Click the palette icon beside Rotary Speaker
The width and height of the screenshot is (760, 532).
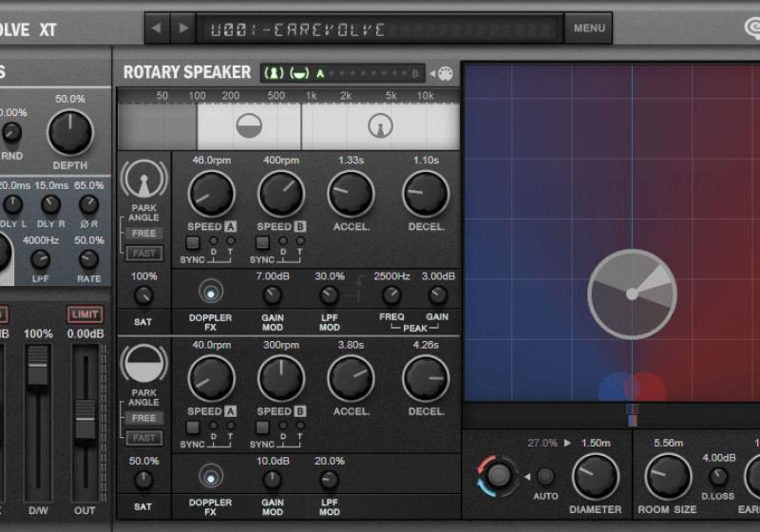(x=444, y=73)
